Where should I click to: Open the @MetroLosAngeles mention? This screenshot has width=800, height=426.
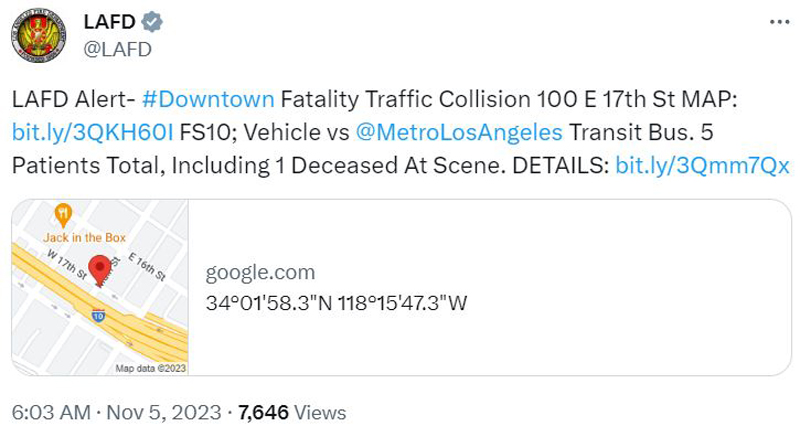tap(459, 133)
